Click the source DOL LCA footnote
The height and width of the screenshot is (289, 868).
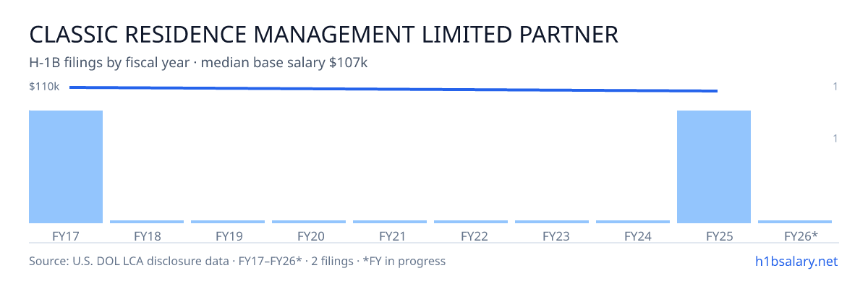coord(237,261)
